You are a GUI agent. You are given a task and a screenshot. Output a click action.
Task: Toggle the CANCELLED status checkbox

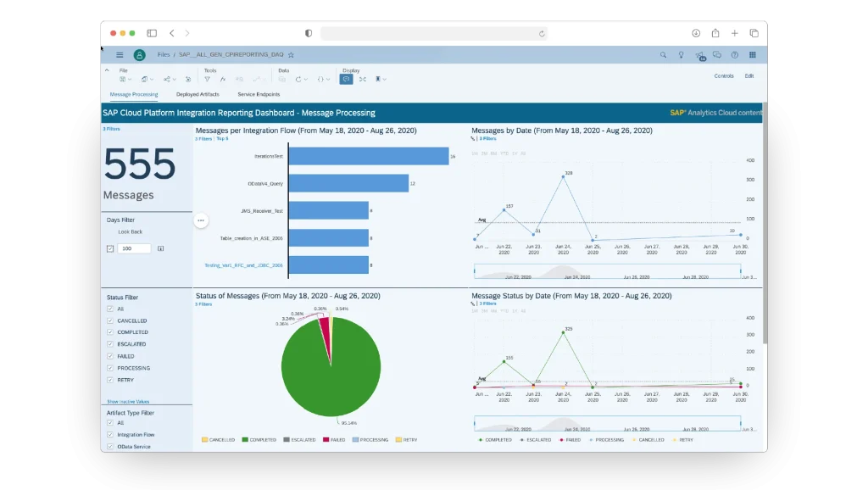coord(110,320)
